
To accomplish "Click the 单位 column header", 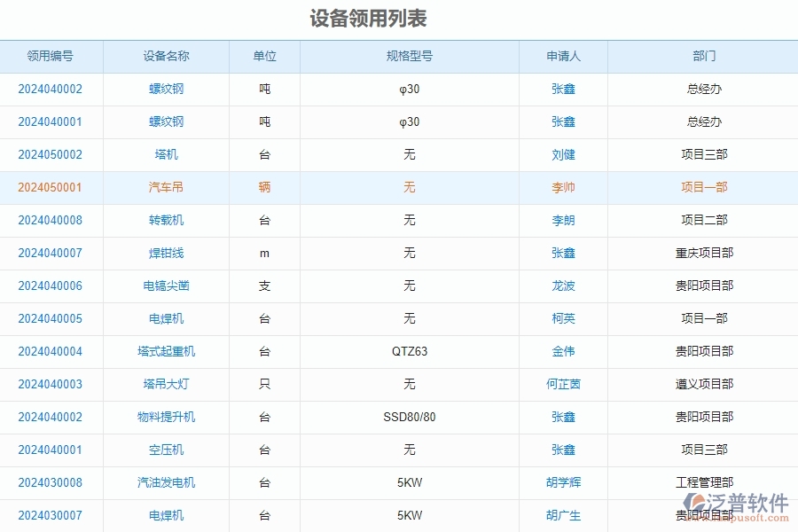I will pos(263,56).
